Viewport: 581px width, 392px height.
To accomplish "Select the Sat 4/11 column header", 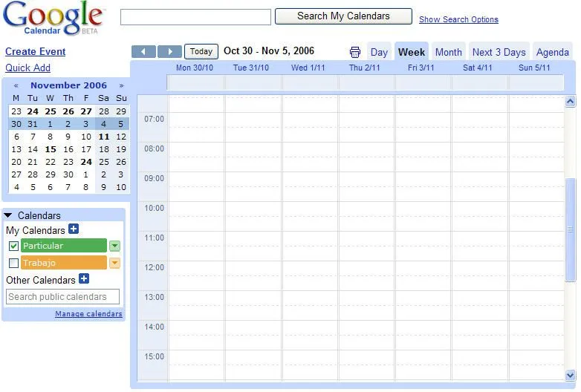I will coord(478,68).
